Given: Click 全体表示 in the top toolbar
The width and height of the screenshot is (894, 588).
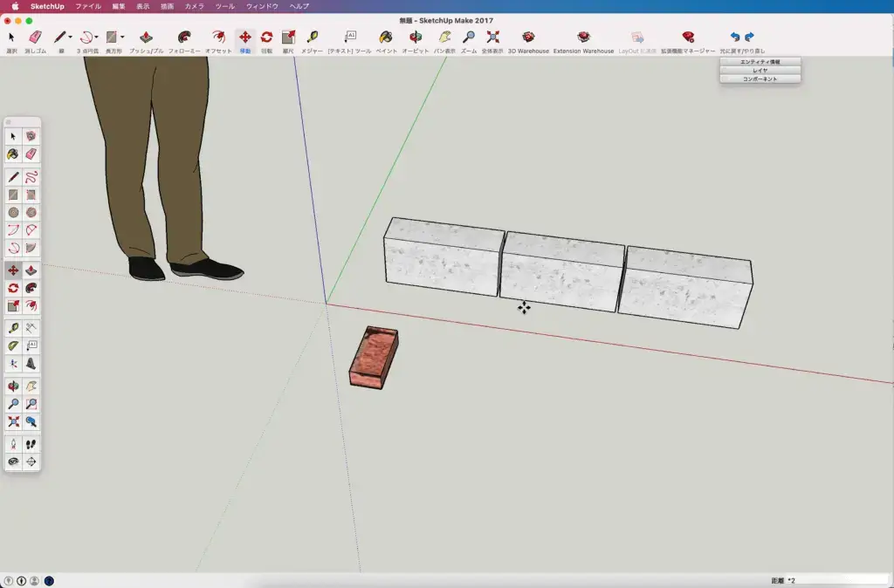Looking at the screenshot, I should (492, 42).
